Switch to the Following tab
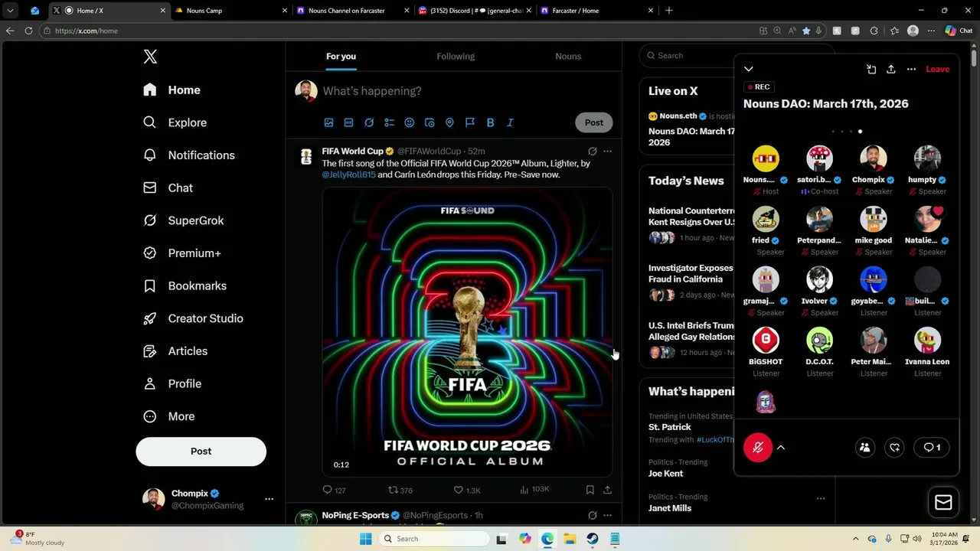Image resolution: width=980 pixels, height=551 pixels. coord(456,56)
